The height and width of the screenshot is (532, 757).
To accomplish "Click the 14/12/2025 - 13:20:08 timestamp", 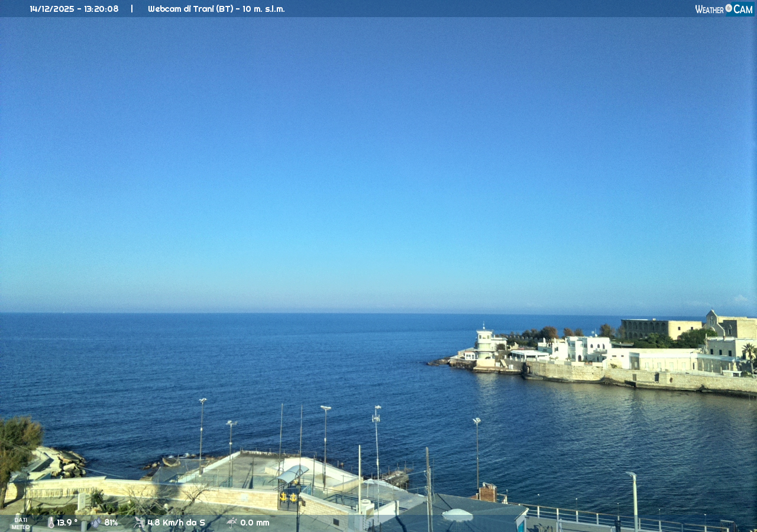I will (x=74, y=9).
